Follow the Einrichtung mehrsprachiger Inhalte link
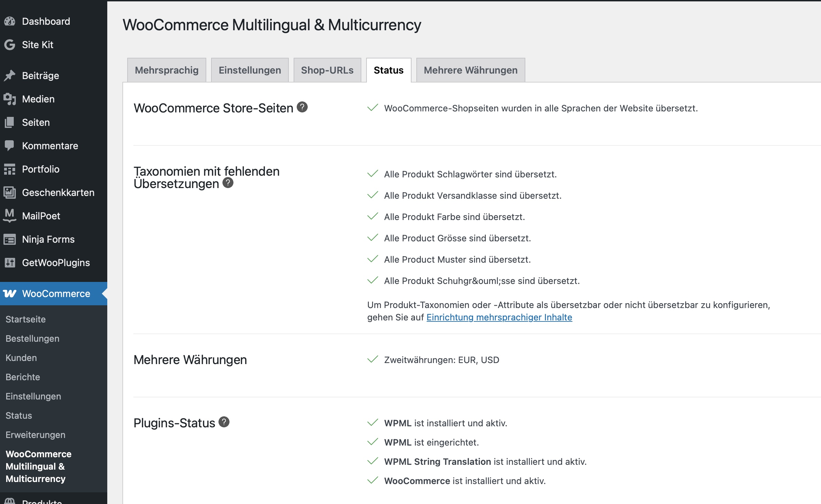The width and height of the screenshot is (821, 504). click(x=499, y=317)
